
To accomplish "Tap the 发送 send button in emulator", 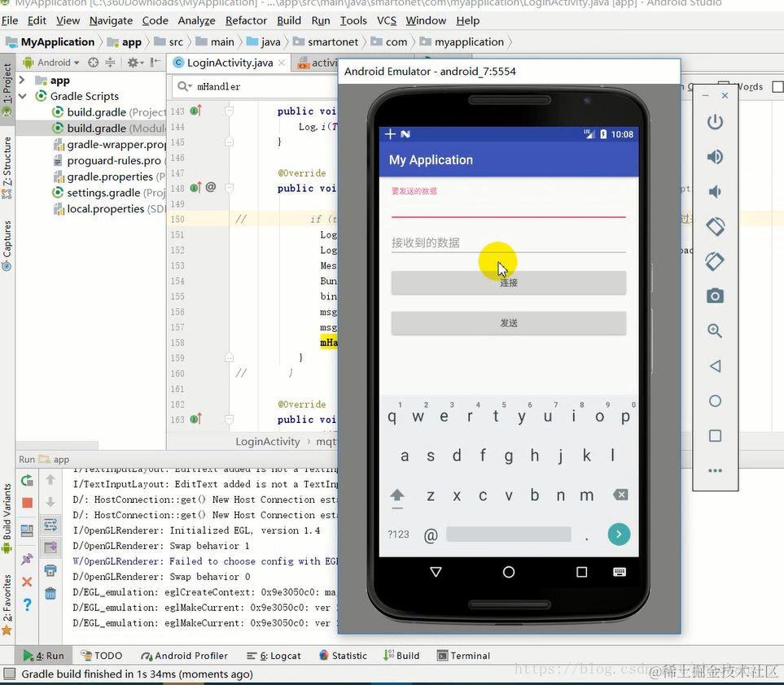I will click(x=509, y=323).
